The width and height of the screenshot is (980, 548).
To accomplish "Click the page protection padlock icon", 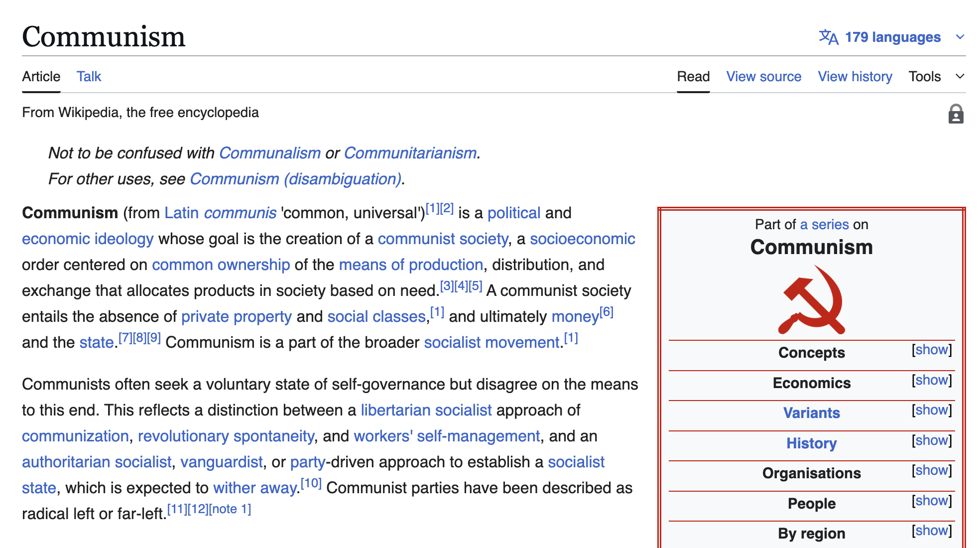I will [x=955, y=114].
